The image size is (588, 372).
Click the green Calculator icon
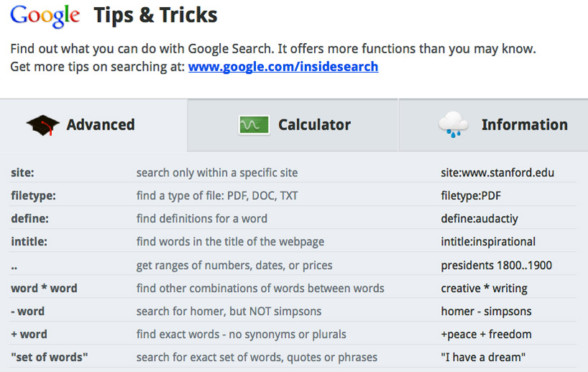pyautogui.click(x=254, y=125)
